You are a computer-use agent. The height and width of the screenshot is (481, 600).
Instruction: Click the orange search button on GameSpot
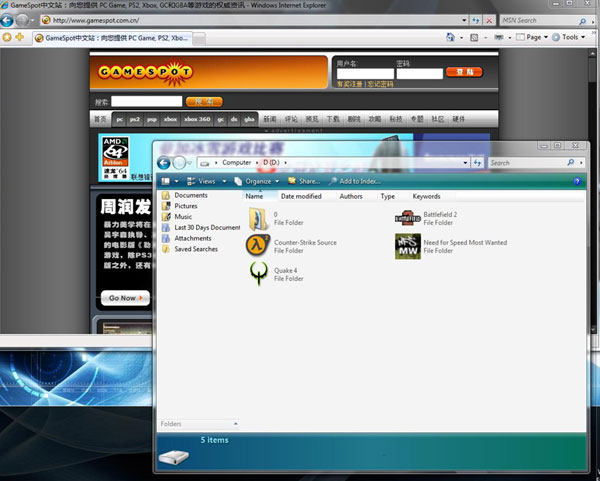(x=204, y=101)
